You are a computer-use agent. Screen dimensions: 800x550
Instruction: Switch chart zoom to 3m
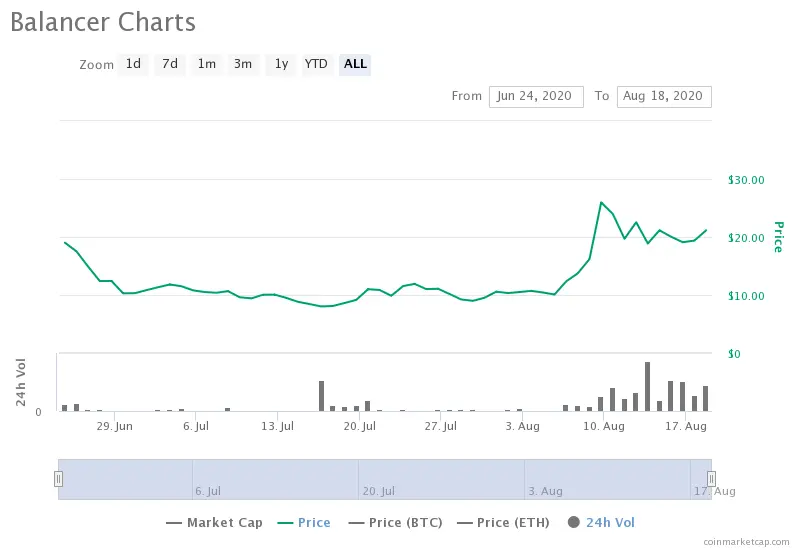point(243,64)
